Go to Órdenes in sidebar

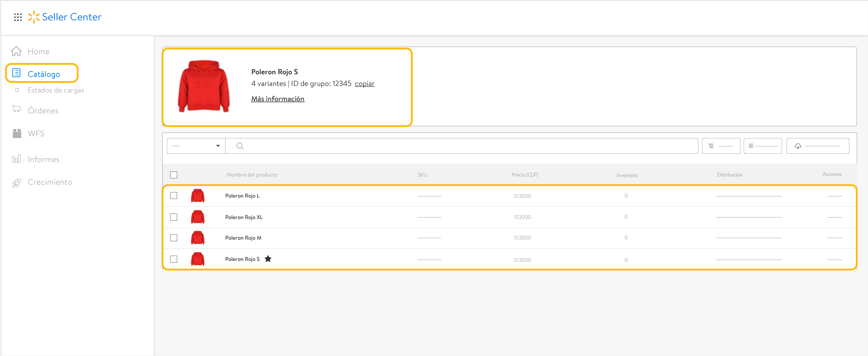click(43, 111)
